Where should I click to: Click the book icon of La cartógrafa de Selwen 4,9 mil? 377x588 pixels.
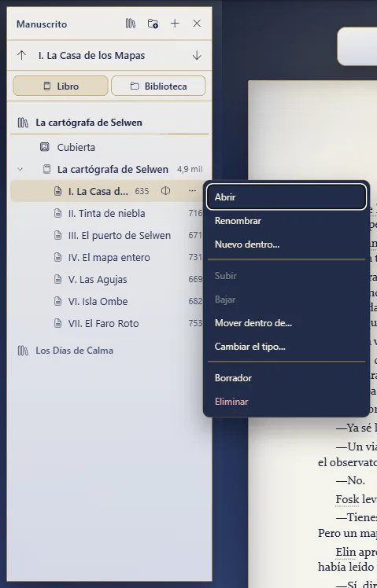click(46, 169)
